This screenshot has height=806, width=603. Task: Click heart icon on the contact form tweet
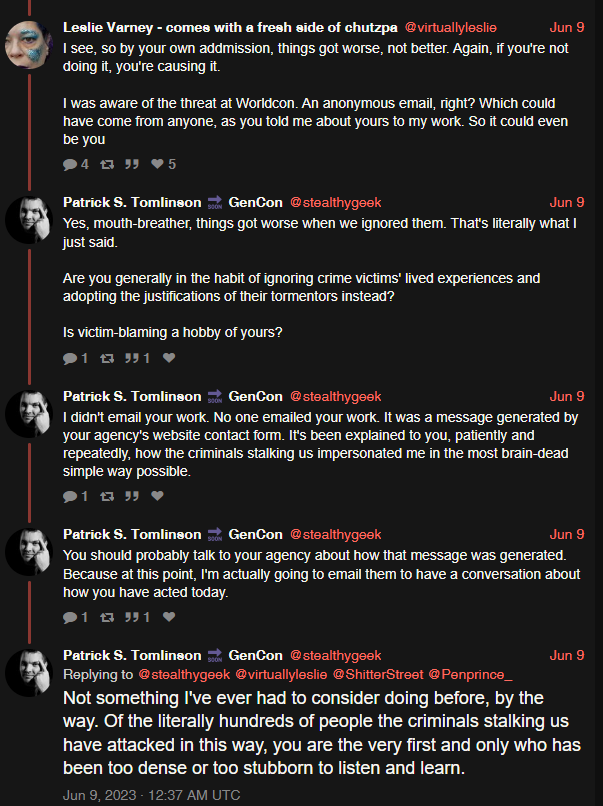[157, 496]
